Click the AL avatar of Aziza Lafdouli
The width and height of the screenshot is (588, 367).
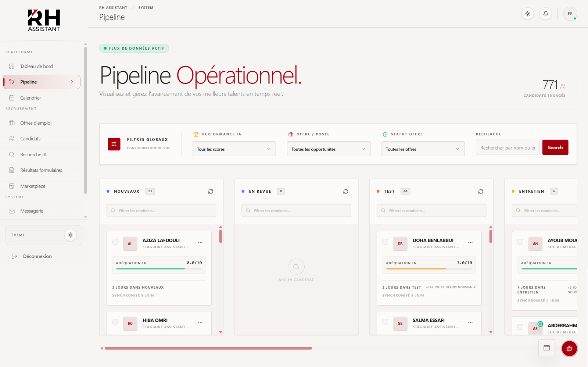130,244
